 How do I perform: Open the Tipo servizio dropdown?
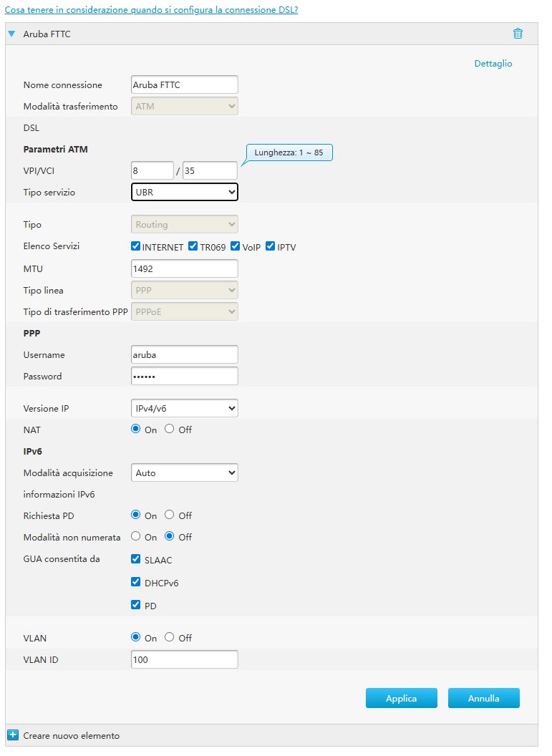184,192
